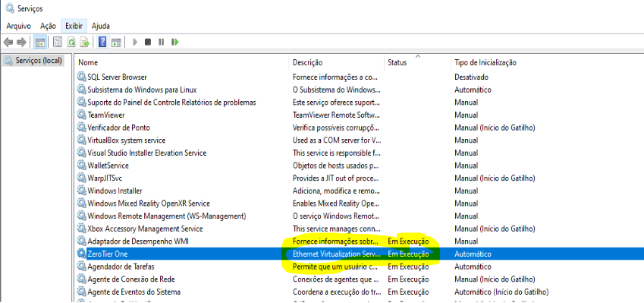Click the Manual (Início do Gatilho) cell of WarpJITSvc

point(495,178)
